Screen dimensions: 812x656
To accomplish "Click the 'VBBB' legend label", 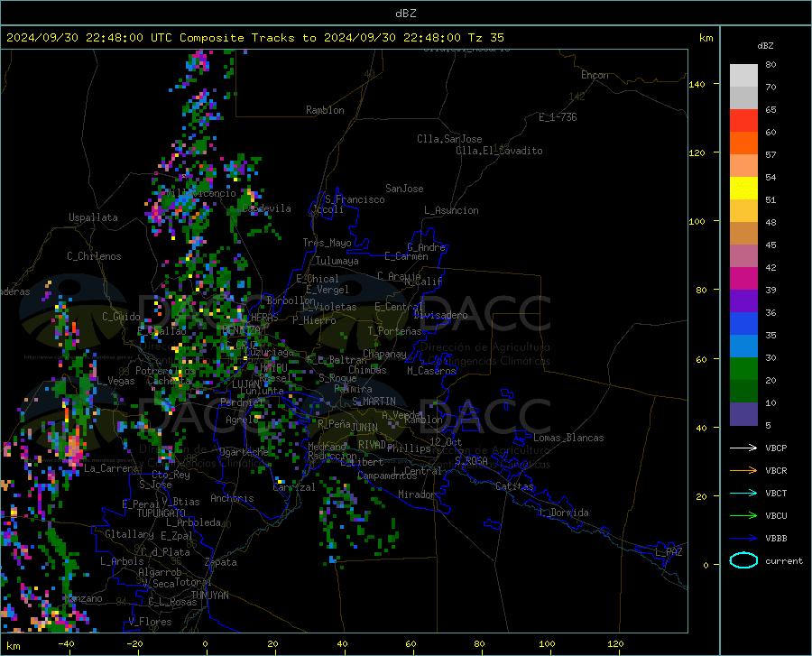I will pyautogui.click(x=776, y=539).
